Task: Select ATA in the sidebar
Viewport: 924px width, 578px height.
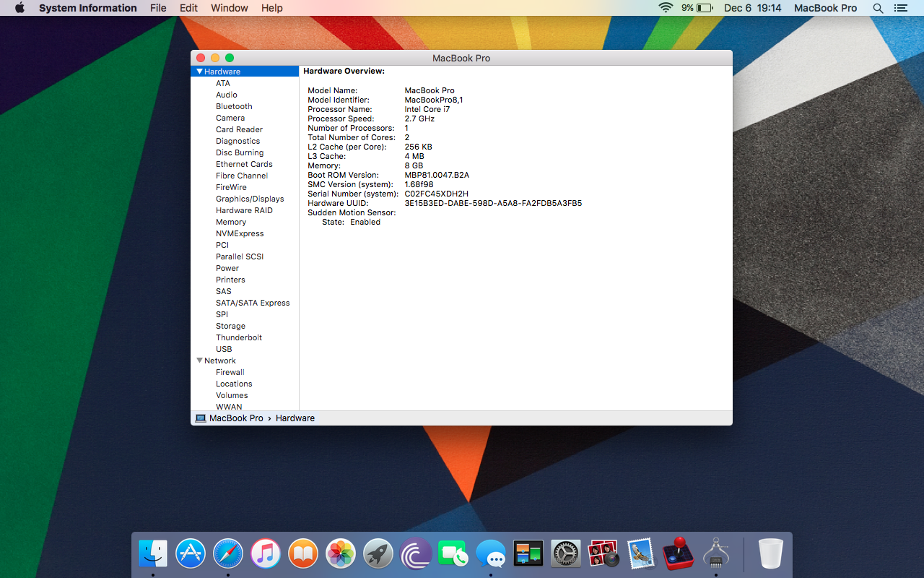Action: point(223,83)
